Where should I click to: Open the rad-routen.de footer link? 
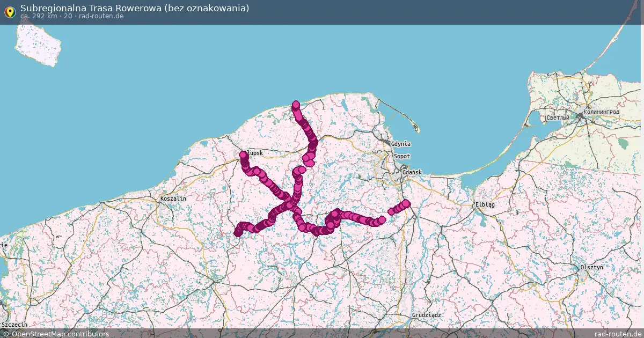618,334
